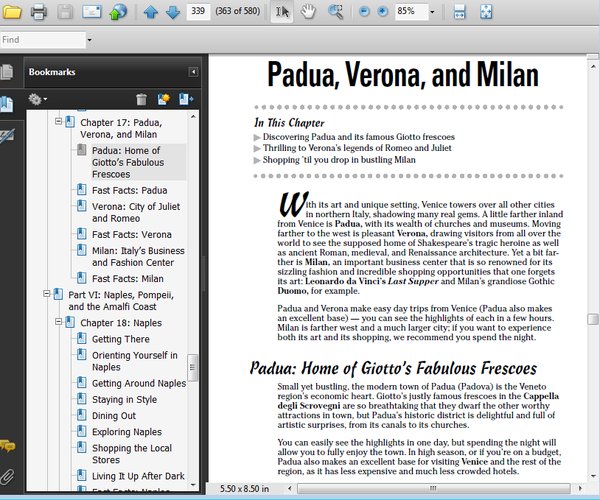The width and height of the screenshot is (600, 500).
Task: Open the Staying in Style bookmark
Action: 124,399
